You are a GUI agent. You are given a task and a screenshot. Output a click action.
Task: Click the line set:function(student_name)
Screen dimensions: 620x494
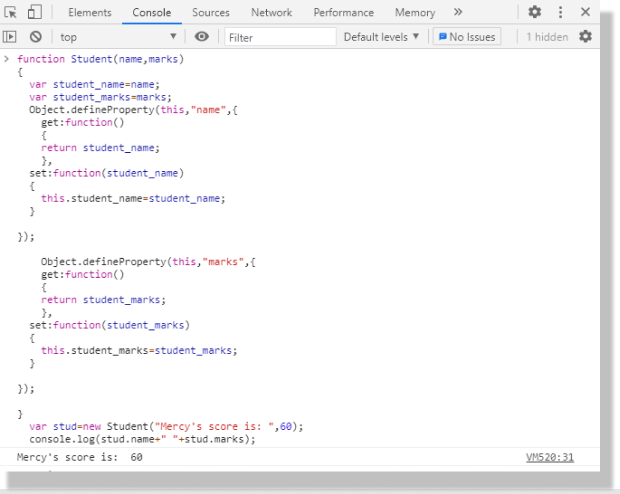click(106, 173)
